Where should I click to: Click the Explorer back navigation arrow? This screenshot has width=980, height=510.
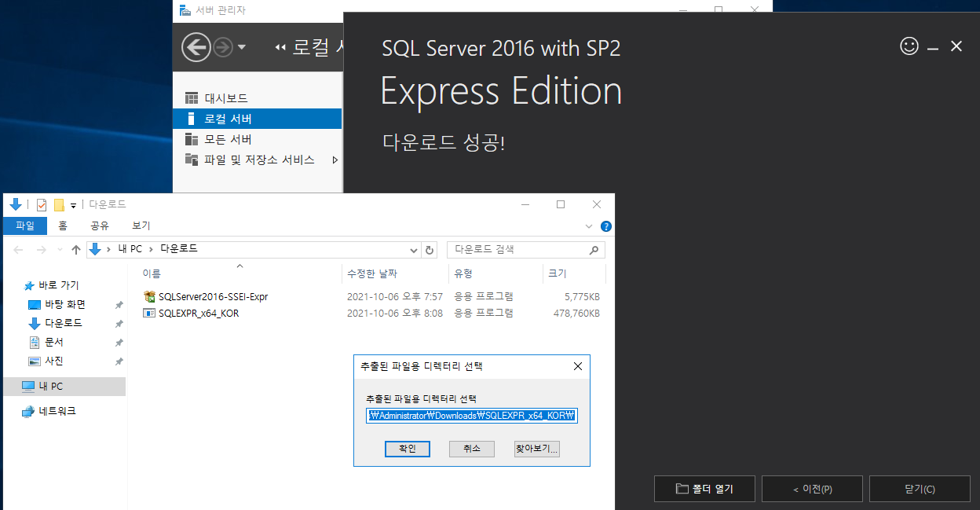click(x=19, y=250)
